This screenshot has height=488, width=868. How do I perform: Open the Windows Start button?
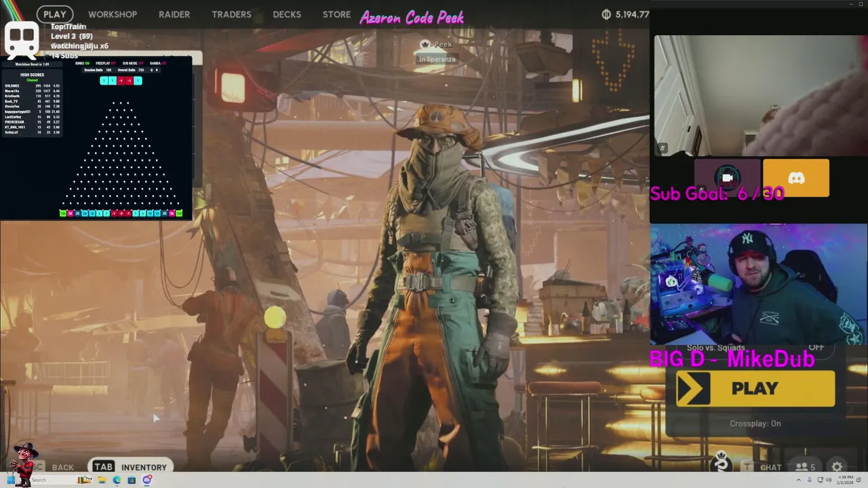pyautogui.click(x=11, y=480)
